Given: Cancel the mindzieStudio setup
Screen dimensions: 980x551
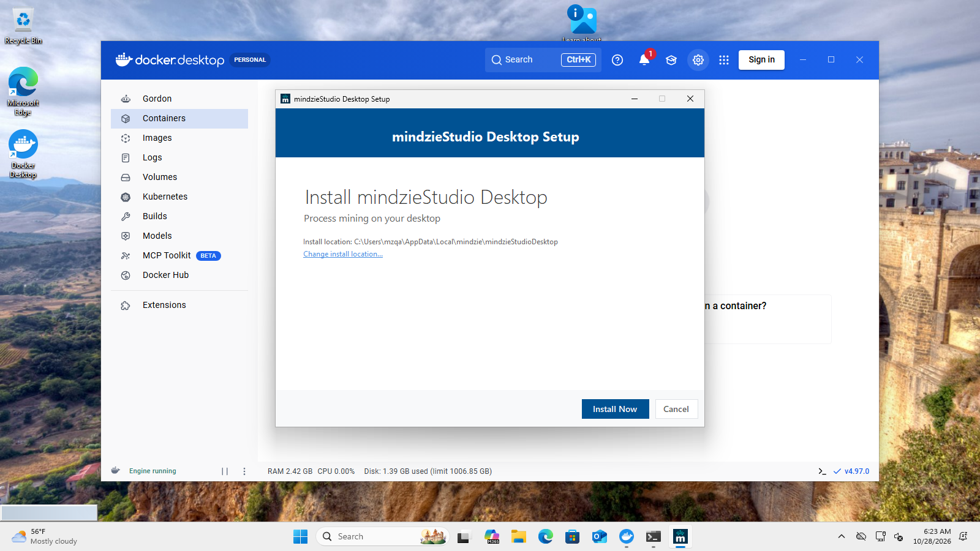Looking at the screenshot, I should tap(676, 409).
